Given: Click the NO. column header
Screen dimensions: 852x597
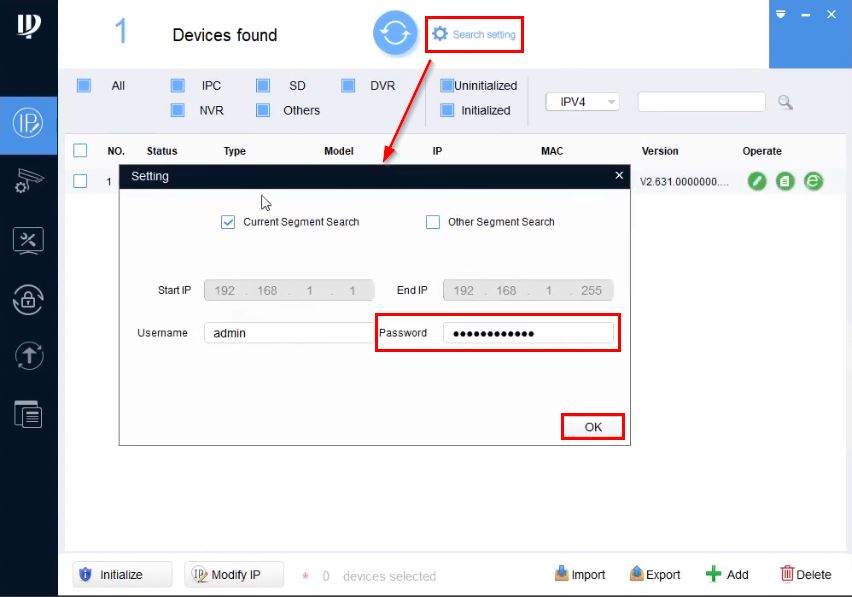Looking at the screenshot, I should [x=116, y=151].
